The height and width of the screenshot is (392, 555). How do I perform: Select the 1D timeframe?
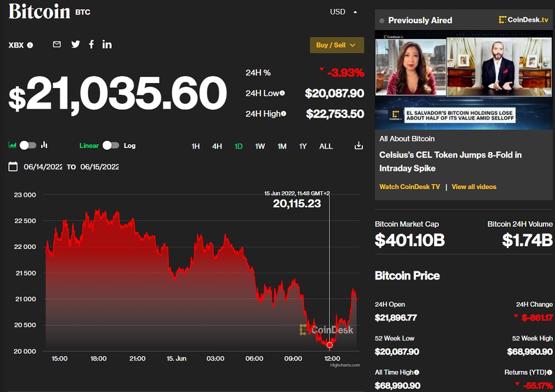(239, 146)
